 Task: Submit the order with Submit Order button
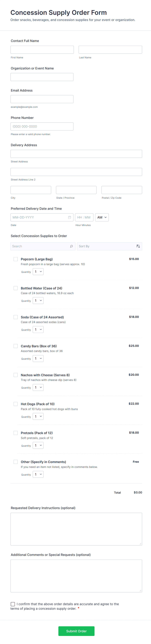pos(76,631)
